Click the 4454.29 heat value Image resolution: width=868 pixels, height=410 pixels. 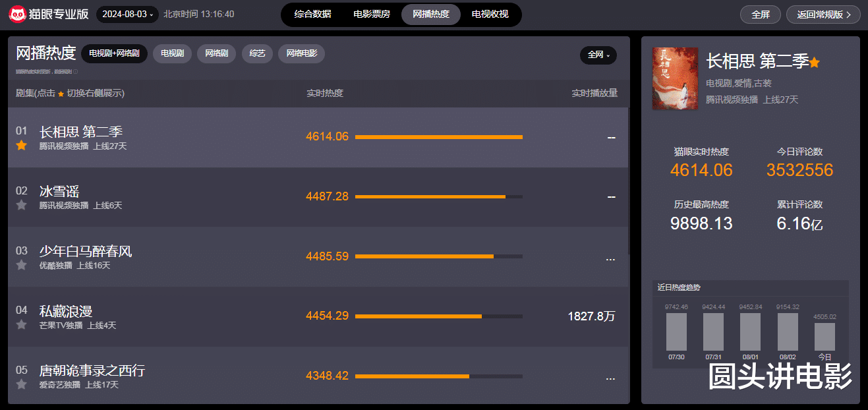click(327, 316)
